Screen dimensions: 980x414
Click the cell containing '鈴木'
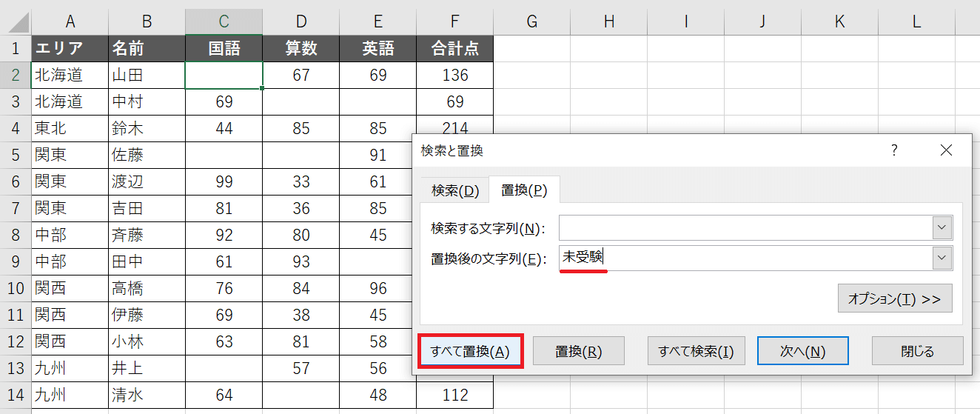147,128
